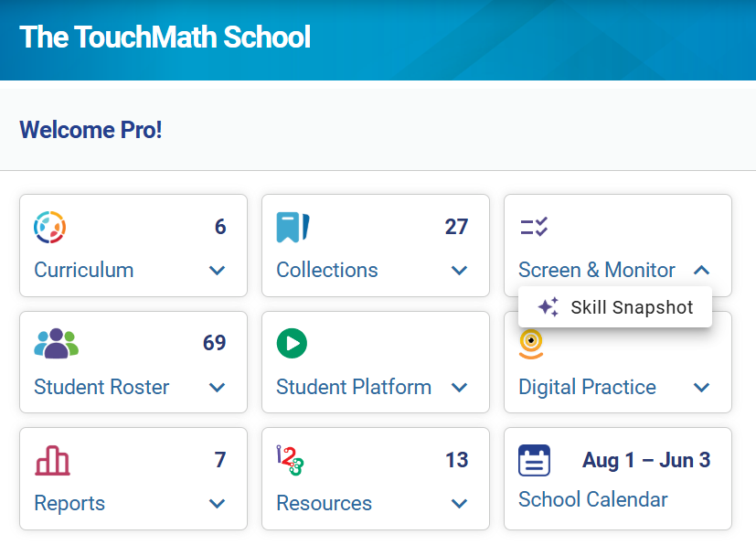
Task: Expand the Reports card chevron
Action: tap(218, 504)
